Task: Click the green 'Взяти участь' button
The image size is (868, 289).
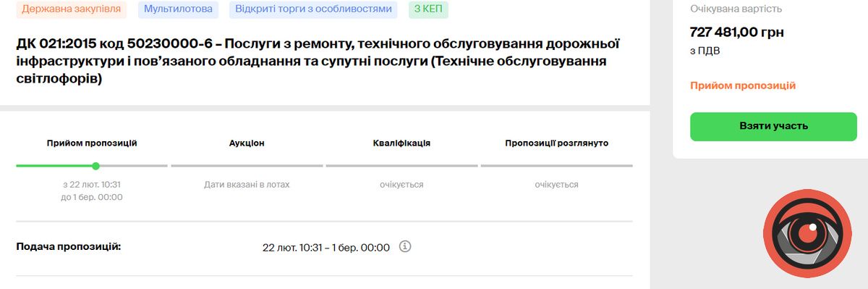Action: click(x=773, y=126)
